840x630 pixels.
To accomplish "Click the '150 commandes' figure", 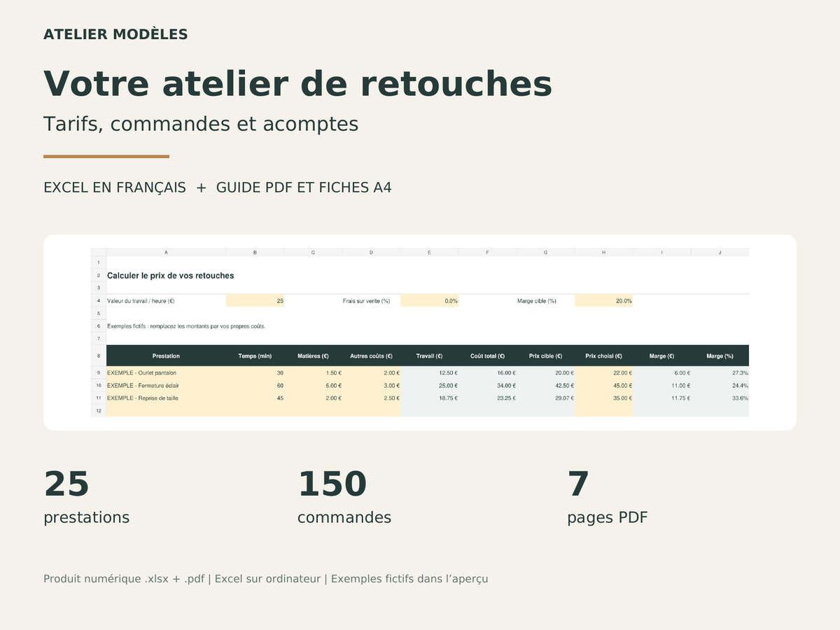I will (x=344, y=497).
